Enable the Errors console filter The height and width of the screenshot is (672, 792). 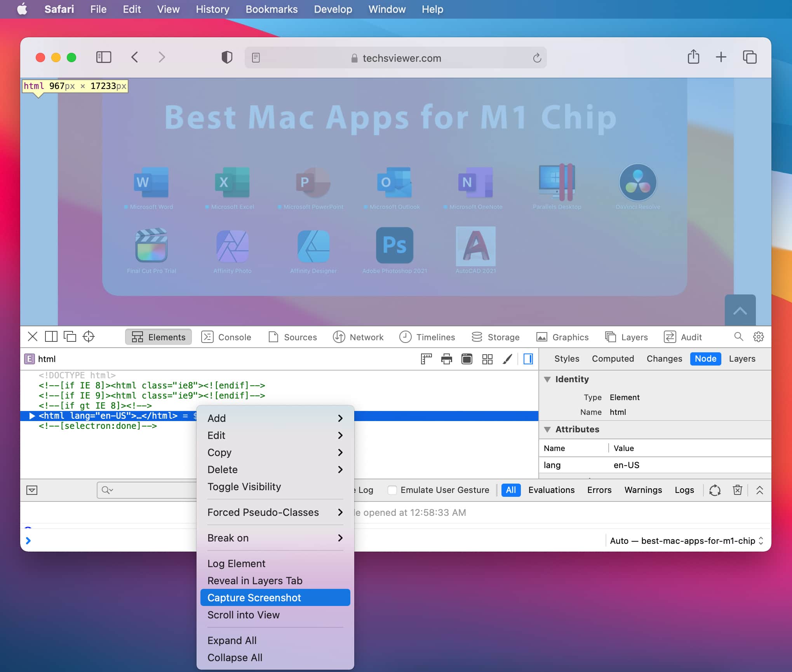(x=599, y=490)
